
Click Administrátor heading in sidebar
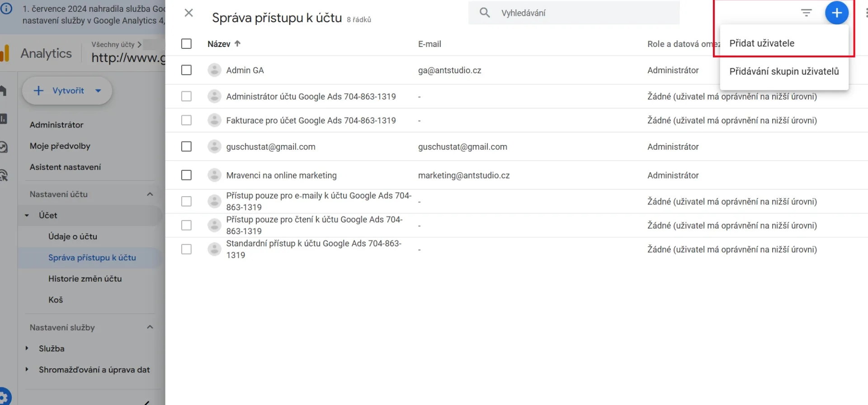point(57,124)
